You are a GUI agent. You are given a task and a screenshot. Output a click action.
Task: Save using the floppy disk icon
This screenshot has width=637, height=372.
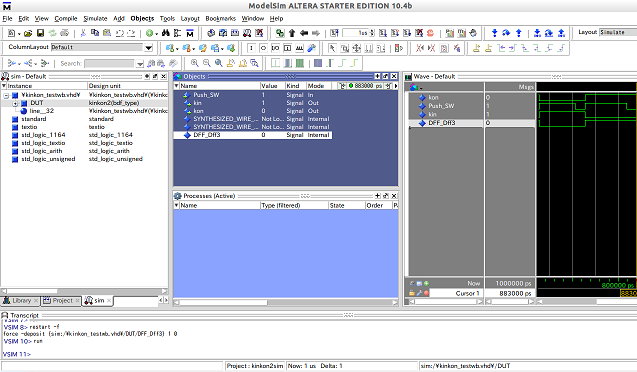[x=40, y=33]
